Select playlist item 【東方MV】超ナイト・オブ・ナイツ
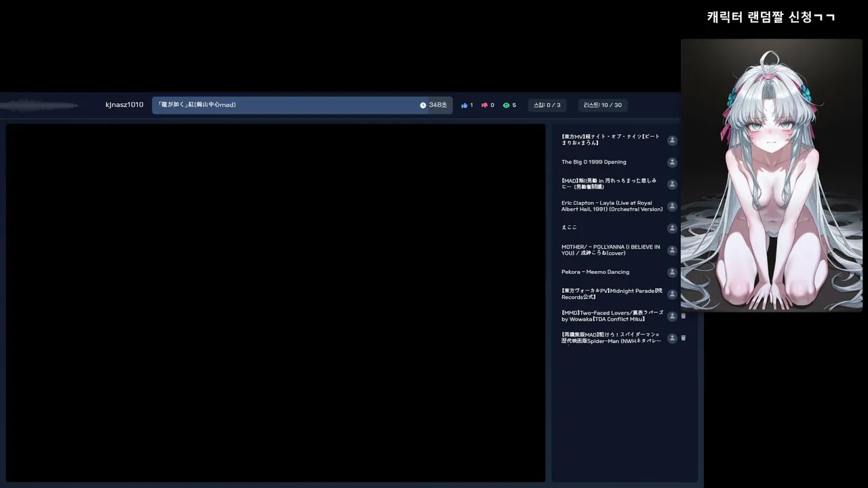This screenshot has width=868, height=488. pyautogui.click(x=611, y=140)
